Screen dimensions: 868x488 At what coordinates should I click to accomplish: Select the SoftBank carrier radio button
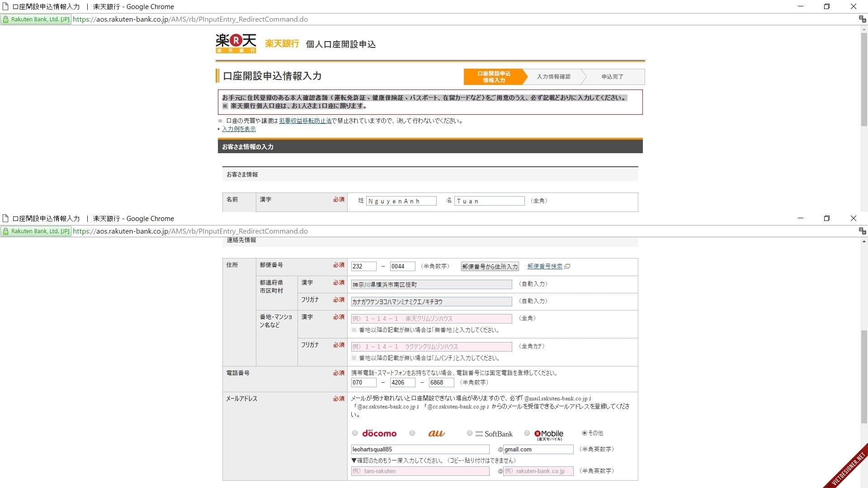[470, 433]
